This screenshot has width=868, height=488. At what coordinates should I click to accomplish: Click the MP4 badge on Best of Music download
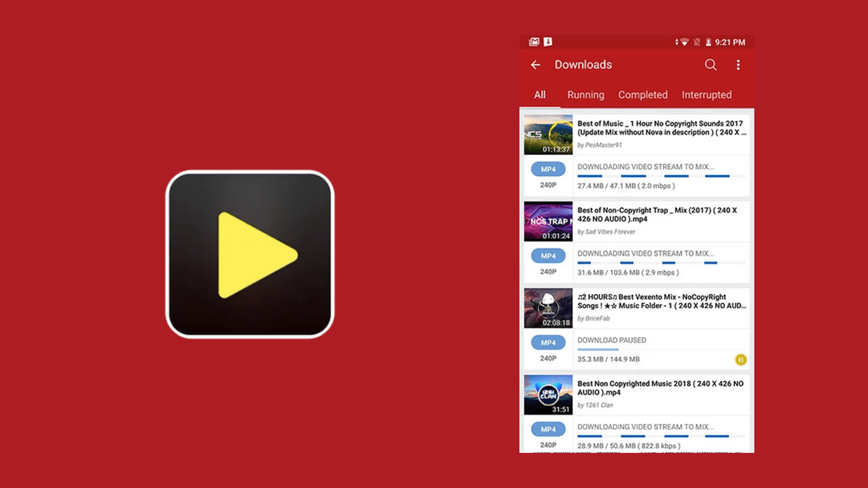(x=547, y=169)
